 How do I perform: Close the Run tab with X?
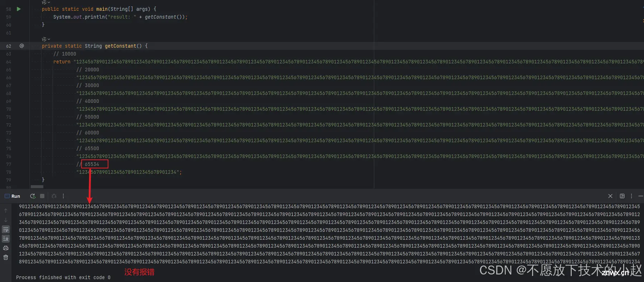(x=610, y=196)
